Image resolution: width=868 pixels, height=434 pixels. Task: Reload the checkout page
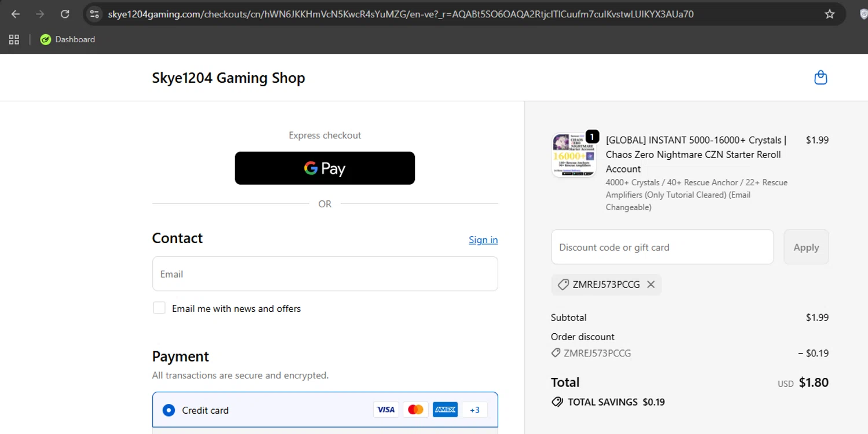tap(65, 14)
